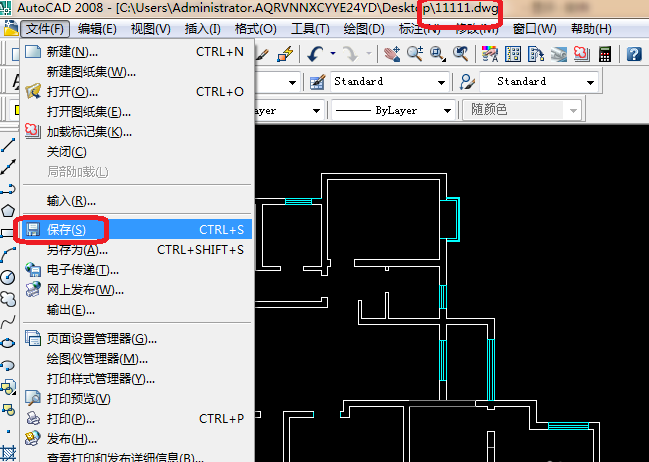Expand the multileader style Standard dropdown

point(590,82)
